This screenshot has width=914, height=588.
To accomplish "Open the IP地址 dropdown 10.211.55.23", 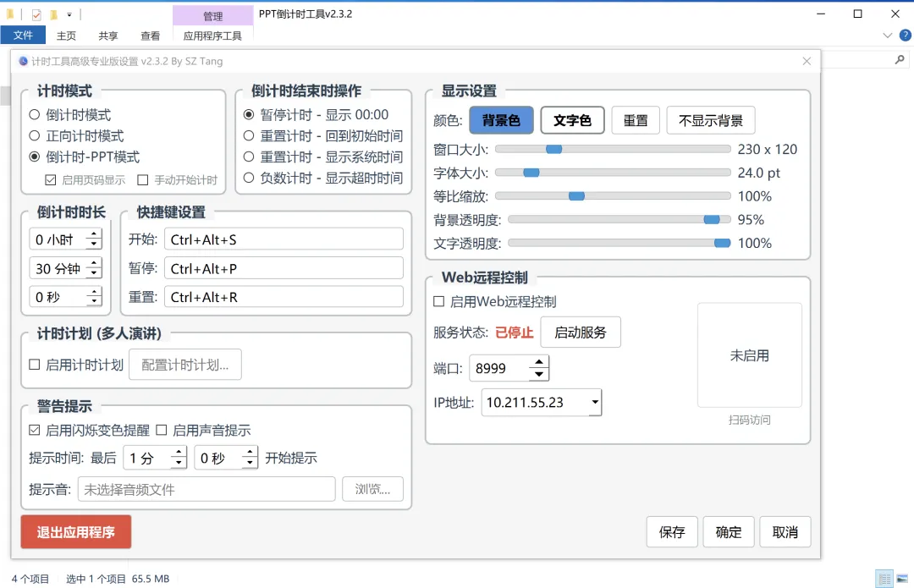I will tap(542, 403).
